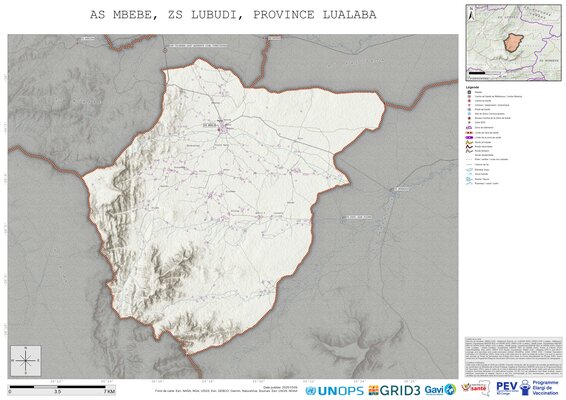Click the UNOPS logo
Viewport: 566px width, 400px height.
(x=334, y=391)
